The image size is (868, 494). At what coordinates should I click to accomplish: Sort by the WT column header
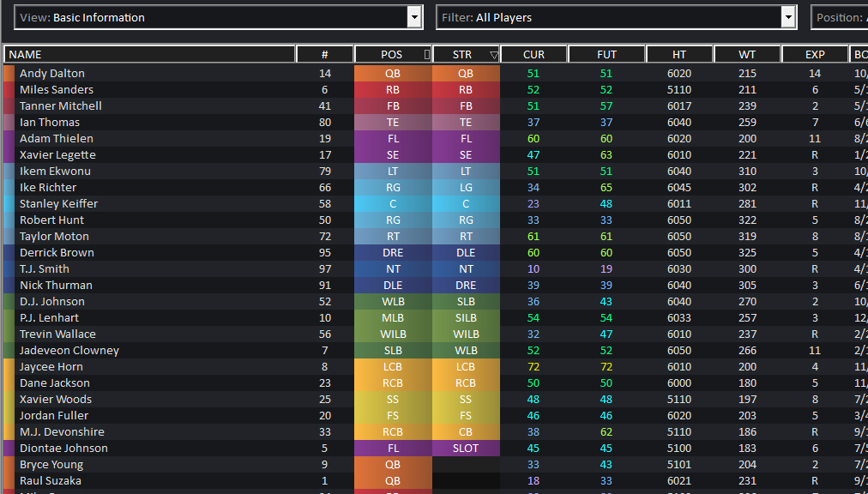747,54
